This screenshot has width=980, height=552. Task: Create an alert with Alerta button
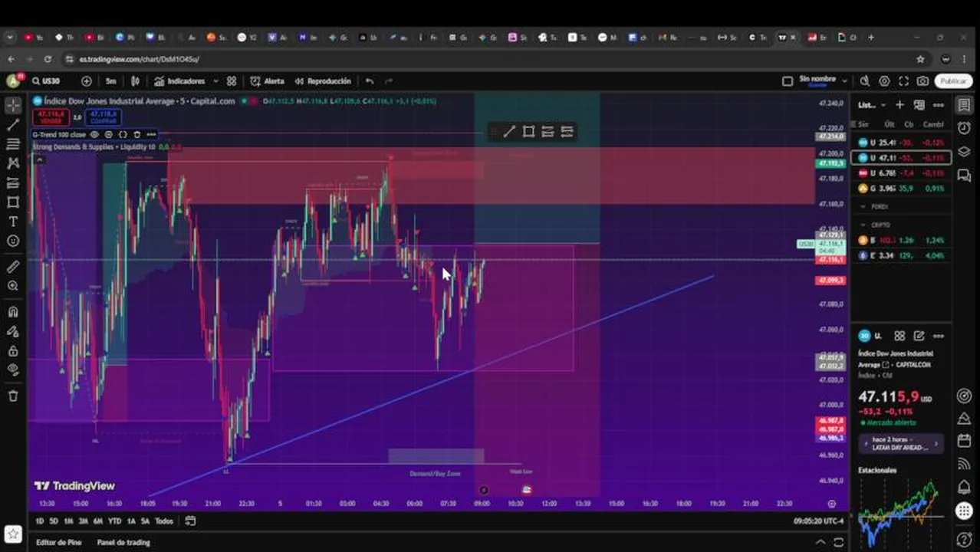[x=267, y=80]
